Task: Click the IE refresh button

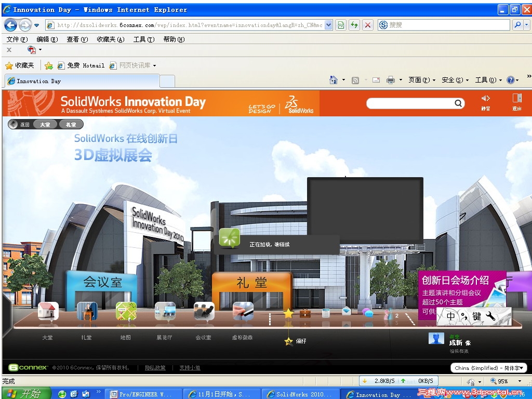Action: click(354, 25)
